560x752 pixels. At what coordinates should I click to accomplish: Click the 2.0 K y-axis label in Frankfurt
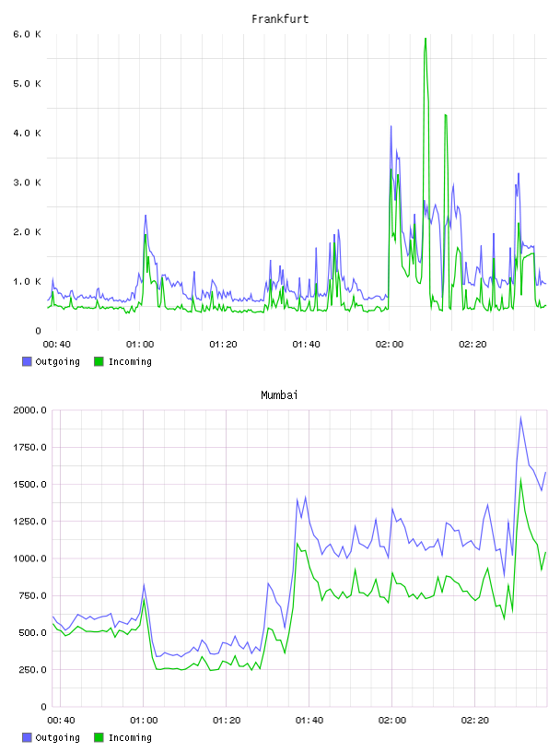pyautogui.click(x=28, y=231)
